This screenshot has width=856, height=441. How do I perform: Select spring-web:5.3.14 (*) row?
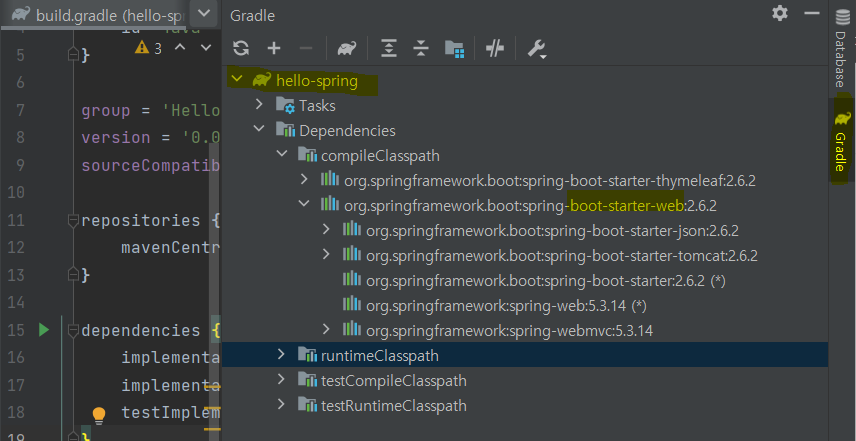coord(525,306)
